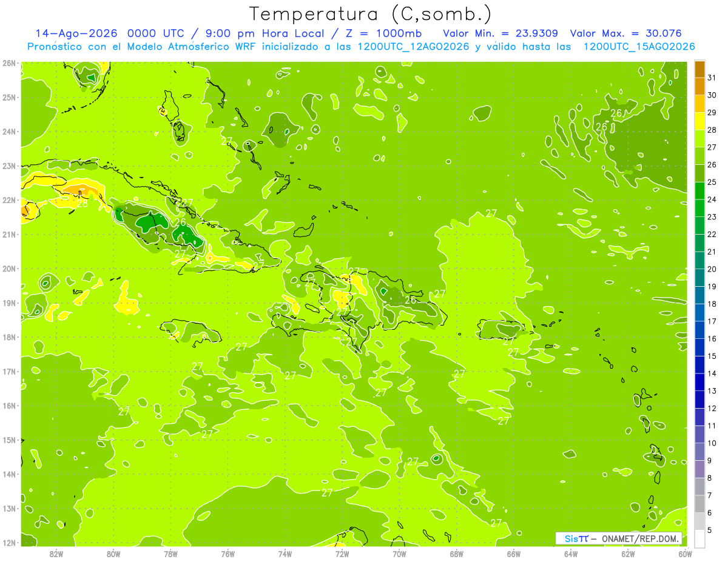Click the 14N latitude axis label
The image size is (728, 562).
(x=8, y=474)
